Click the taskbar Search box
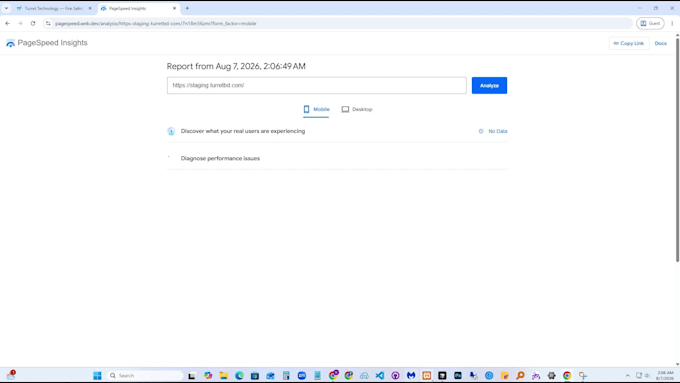Image resolution: width=680 pixels, height=383 pixels. (x=146, y=376)
